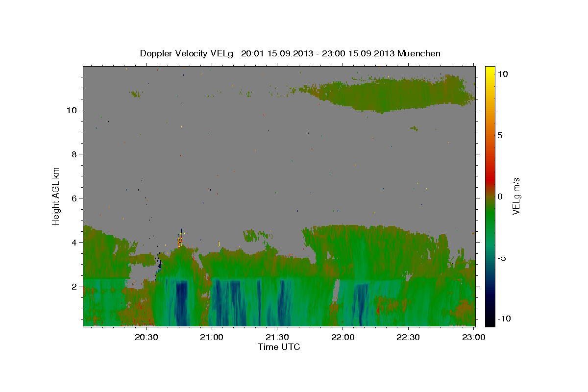
Task: Click the 22:30 time axis tick label
Action: (x=408, y=337)
